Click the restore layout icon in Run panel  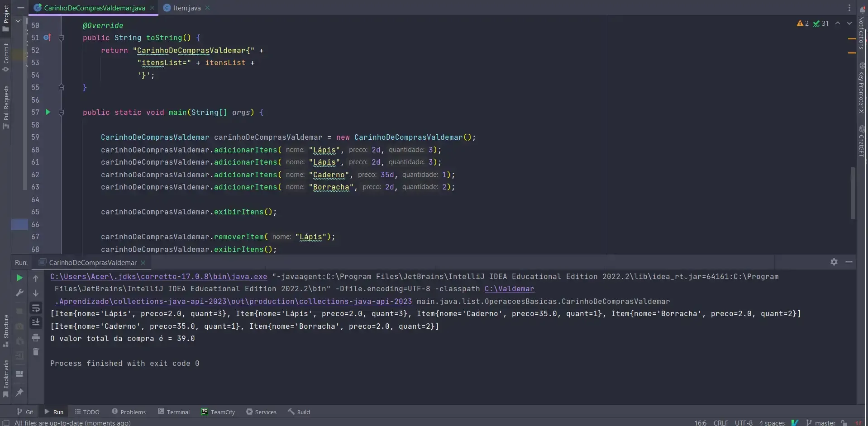19,374
